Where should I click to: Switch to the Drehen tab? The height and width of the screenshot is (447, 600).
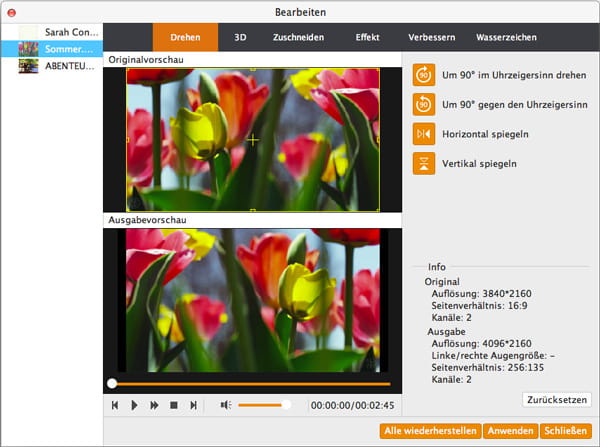point(185,37)
